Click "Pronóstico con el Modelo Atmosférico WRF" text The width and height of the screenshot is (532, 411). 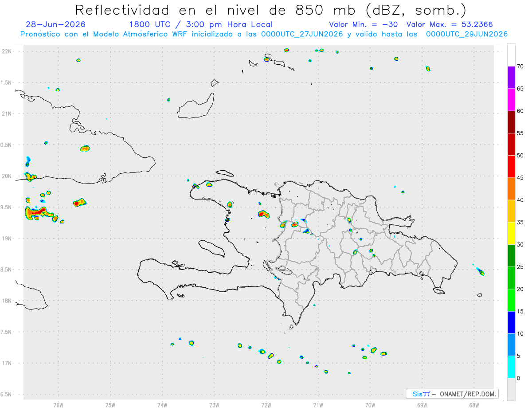pos(105,34)
